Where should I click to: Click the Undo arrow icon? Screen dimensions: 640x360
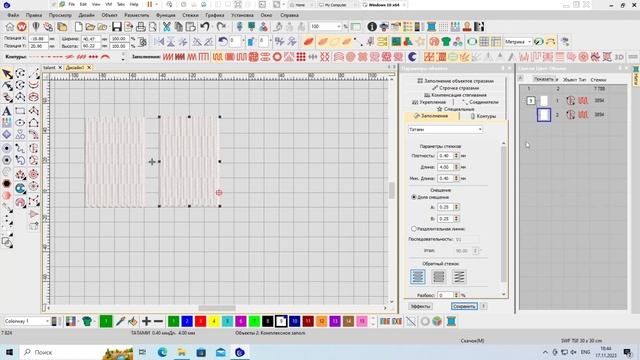click(205, 27)
